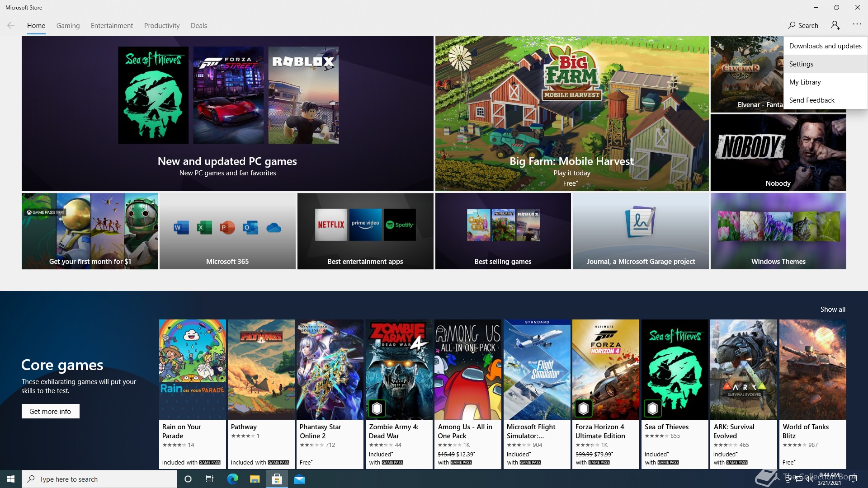Viewport: 868px width, 488px height.
Task: Choose Settings in the dropdown menu
Action: point(826,64)
